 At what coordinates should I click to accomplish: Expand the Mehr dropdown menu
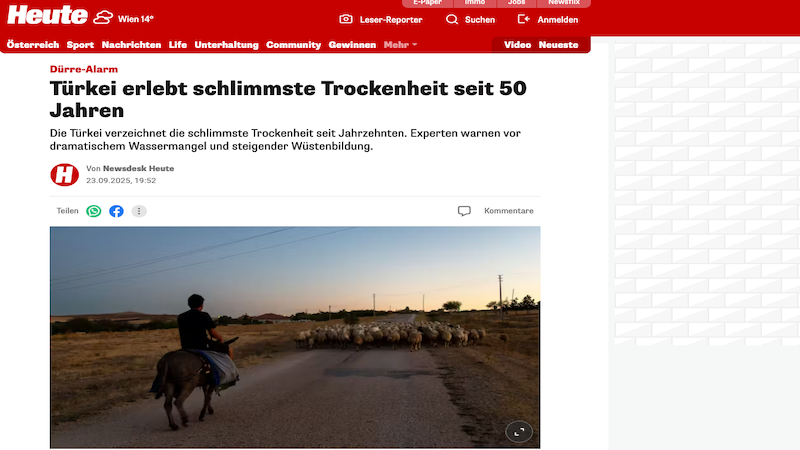click(x=401, y=45)
